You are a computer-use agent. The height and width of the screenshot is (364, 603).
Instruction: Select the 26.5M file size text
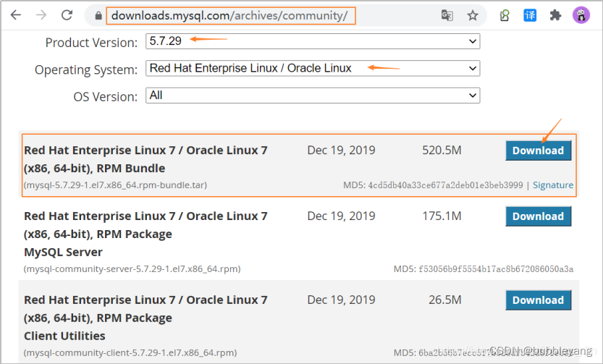(445, 300)
